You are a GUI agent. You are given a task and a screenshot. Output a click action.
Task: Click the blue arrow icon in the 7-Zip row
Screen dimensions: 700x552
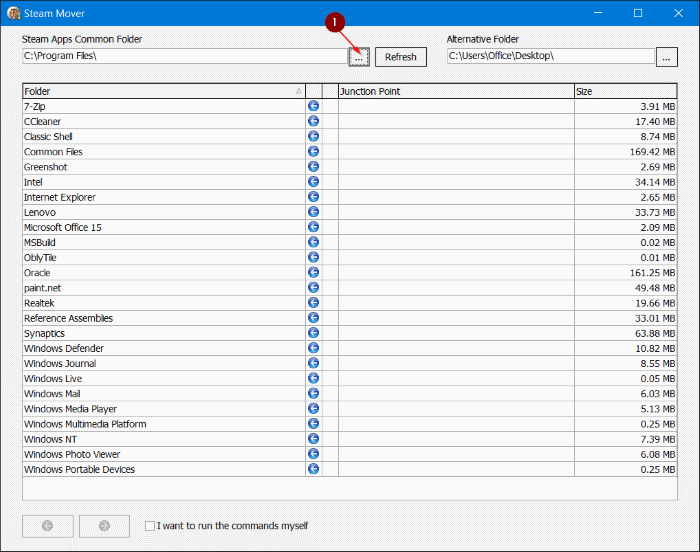313,106
